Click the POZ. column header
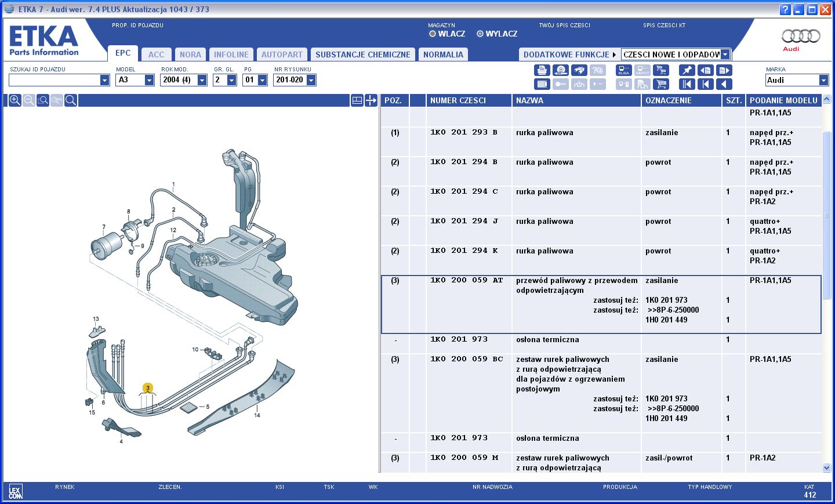 tap(394, 100)
